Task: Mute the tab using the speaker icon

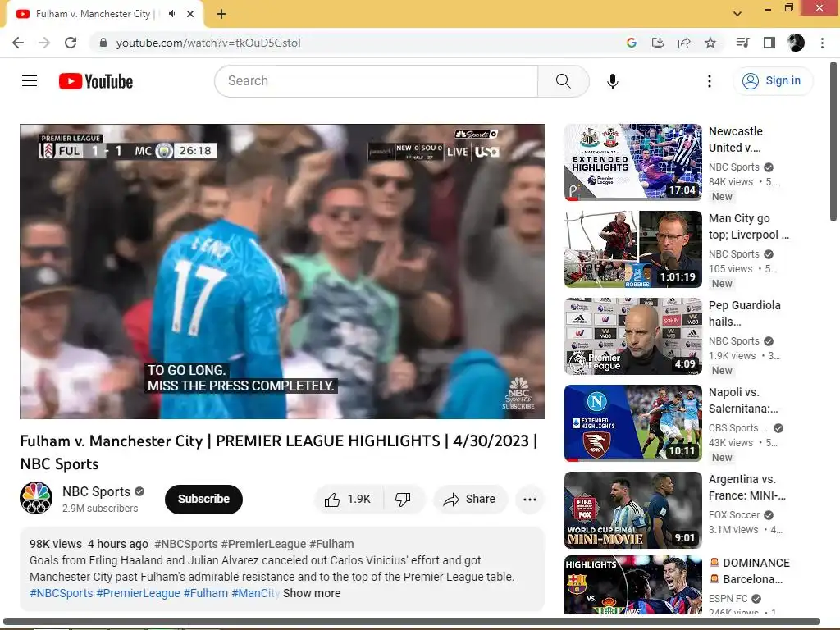Action: point(172,14)
